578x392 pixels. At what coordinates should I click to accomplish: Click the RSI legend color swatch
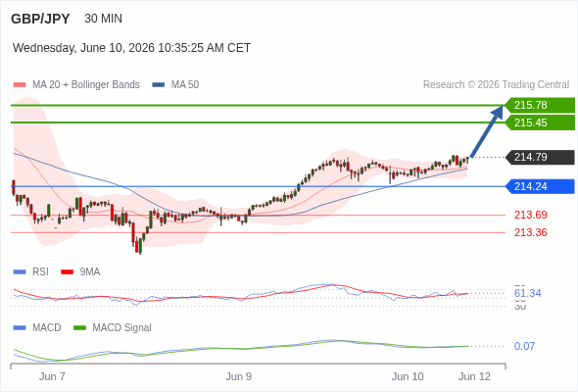(20, 272)
